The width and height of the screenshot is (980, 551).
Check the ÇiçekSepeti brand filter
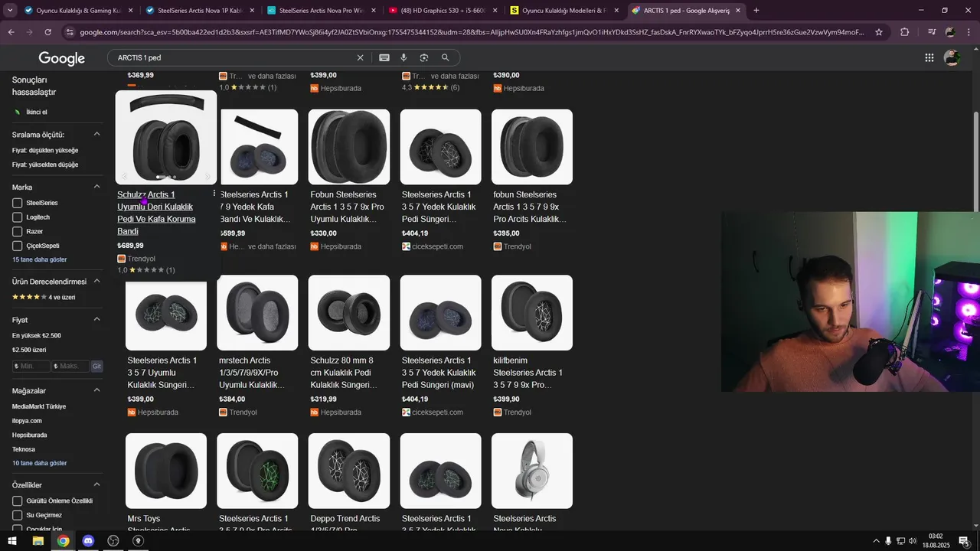pos(17,246)
